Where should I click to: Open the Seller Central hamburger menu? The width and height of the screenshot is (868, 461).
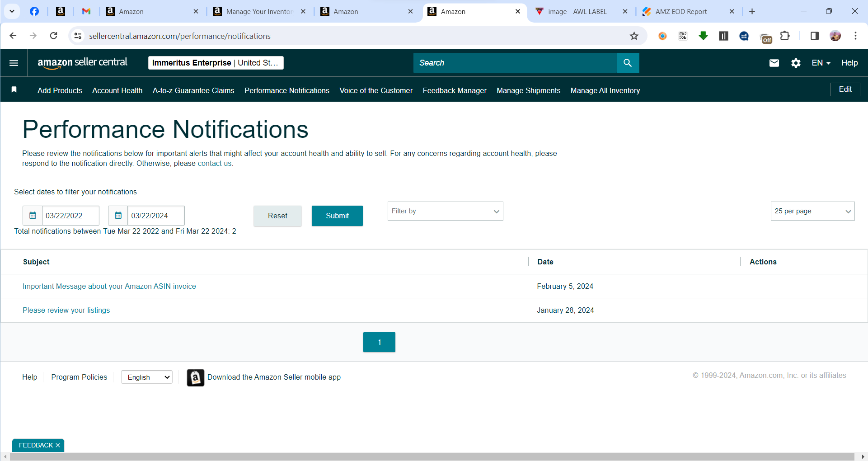(14, 63)
